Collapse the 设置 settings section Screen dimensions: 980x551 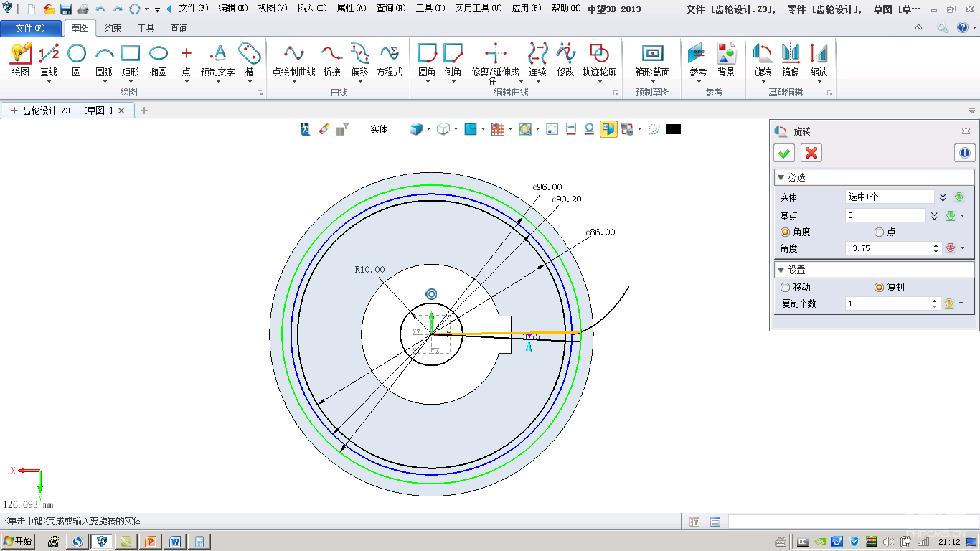coord(781,270)
